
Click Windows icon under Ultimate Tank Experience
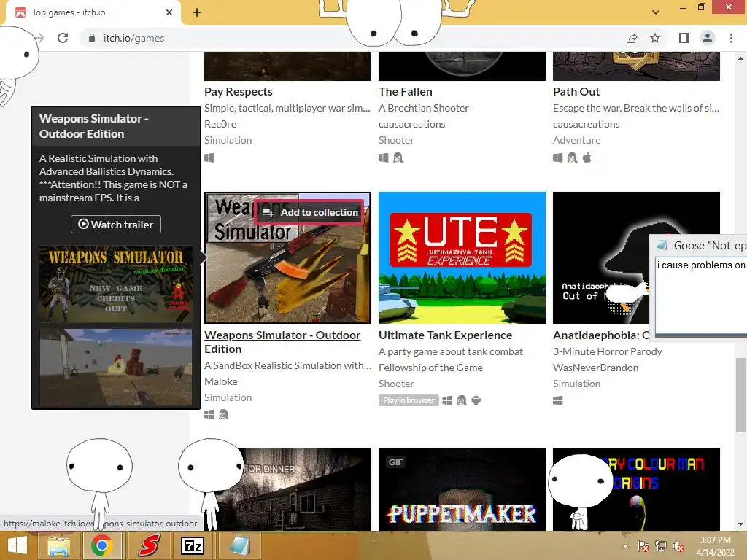[447, 400]
